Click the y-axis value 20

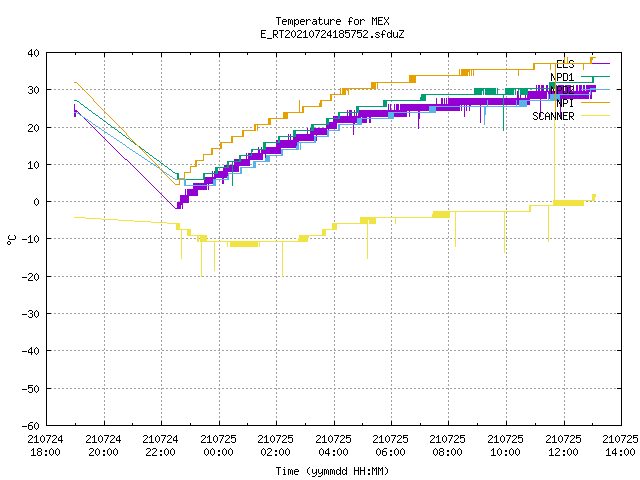pos(33,128)
